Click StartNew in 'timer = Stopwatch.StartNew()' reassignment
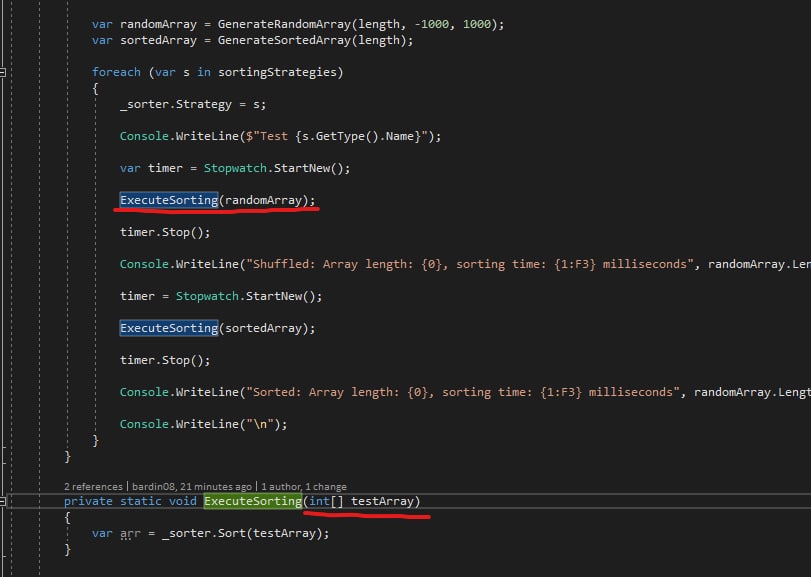Image resolution: width=811 pixels, height=577 pixels. 274,296
